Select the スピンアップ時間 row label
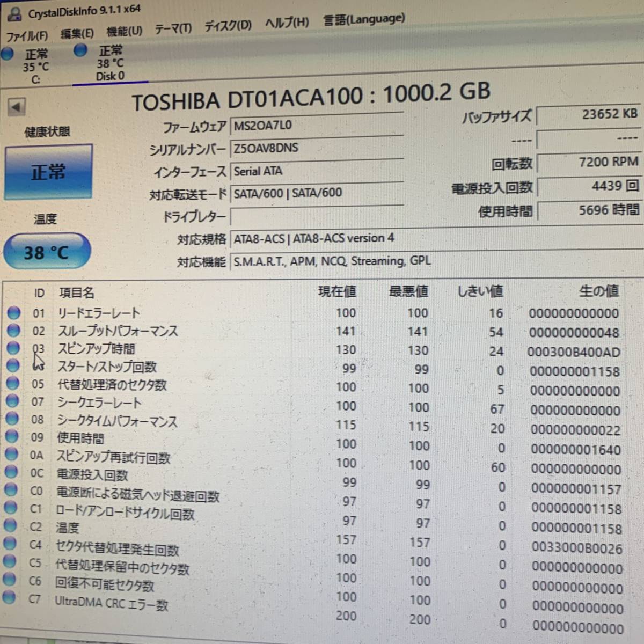 (x=96, y=349)
